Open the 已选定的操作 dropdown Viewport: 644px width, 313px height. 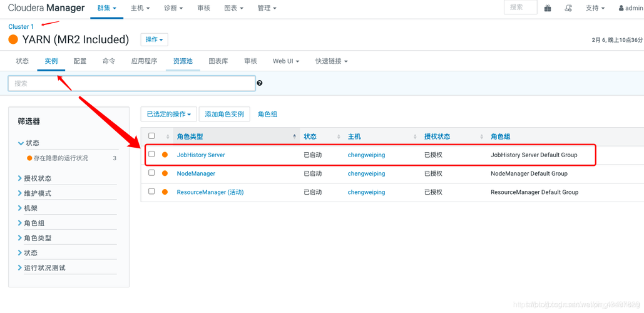[x=168, y=115]
